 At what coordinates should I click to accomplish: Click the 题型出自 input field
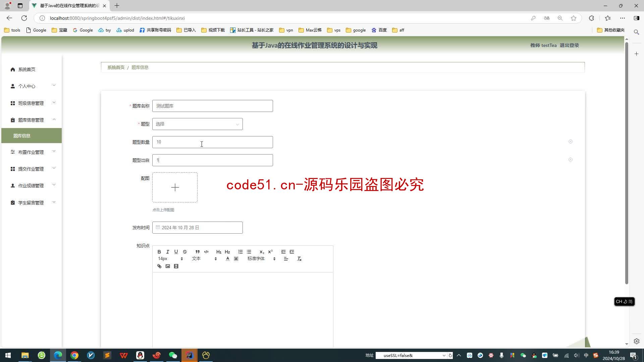click(x=213, y=160)
